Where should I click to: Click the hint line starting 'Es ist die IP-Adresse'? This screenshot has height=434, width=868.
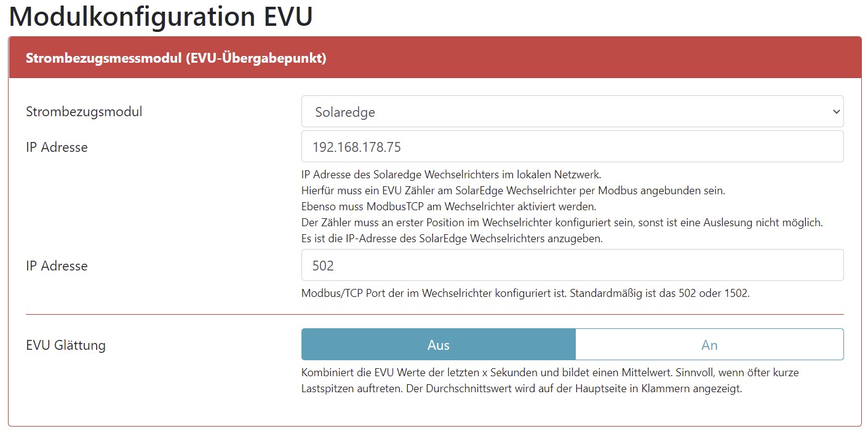click(x=452, y=239)
